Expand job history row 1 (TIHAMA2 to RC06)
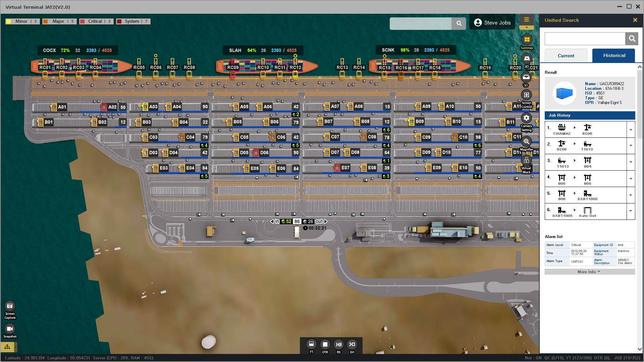644x362 pixels. pos(631,130)
